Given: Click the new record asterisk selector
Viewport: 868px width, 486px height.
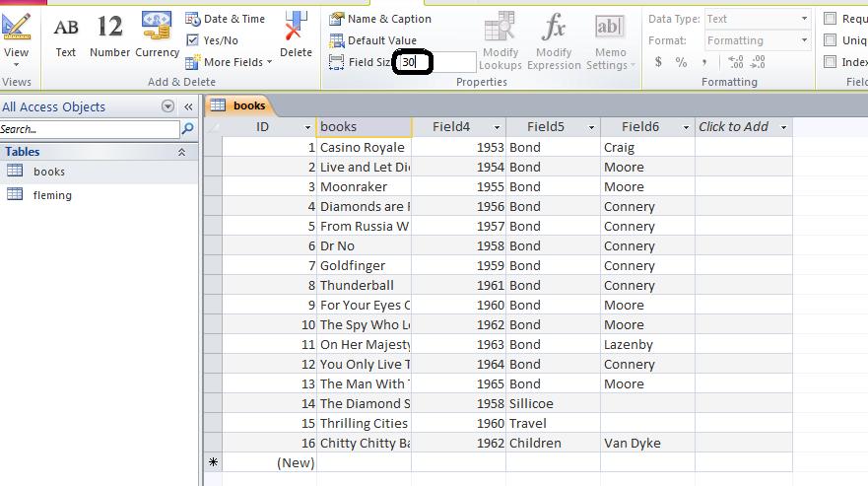Looking at the screenshot, I should (x=213, y=462).
